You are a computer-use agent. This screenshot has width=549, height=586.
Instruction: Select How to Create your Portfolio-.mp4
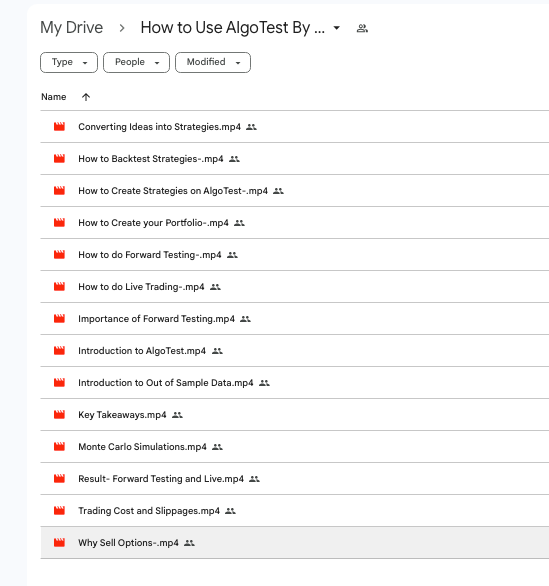pyautogui.click(x=294, y=223)
